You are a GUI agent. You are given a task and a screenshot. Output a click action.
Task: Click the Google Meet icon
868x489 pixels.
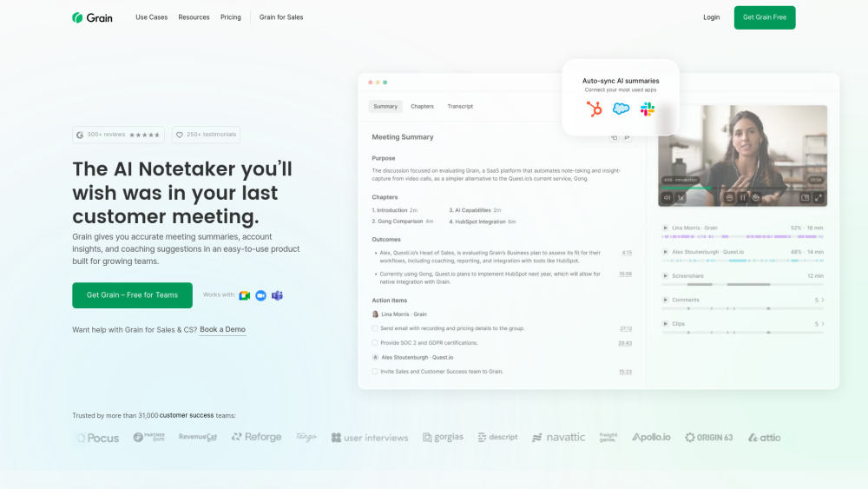tap(245, 295)
